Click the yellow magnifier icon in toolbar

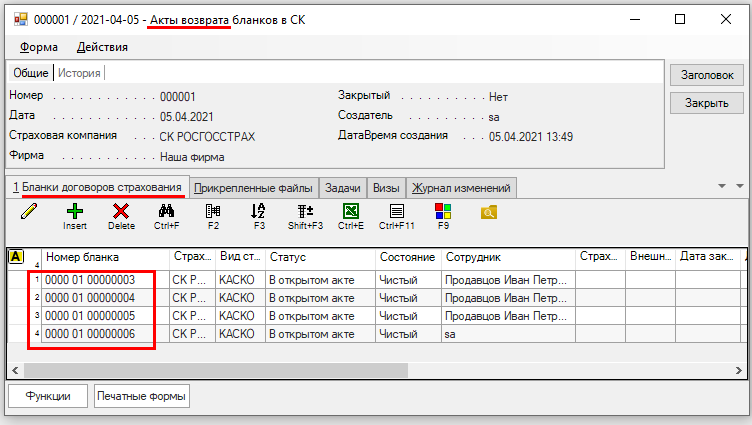pyautogui.click(x=489, y=212)
